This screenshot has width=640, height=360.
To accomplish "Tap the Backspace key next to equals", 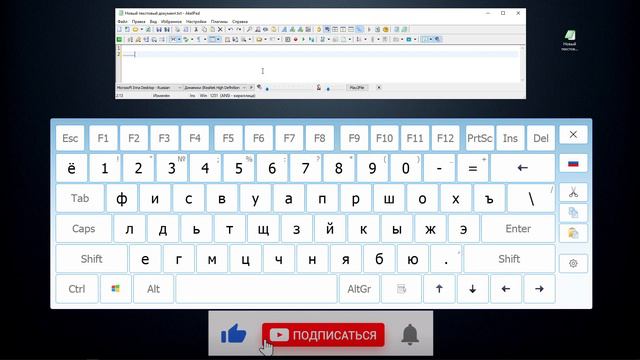I will [523, 168].
